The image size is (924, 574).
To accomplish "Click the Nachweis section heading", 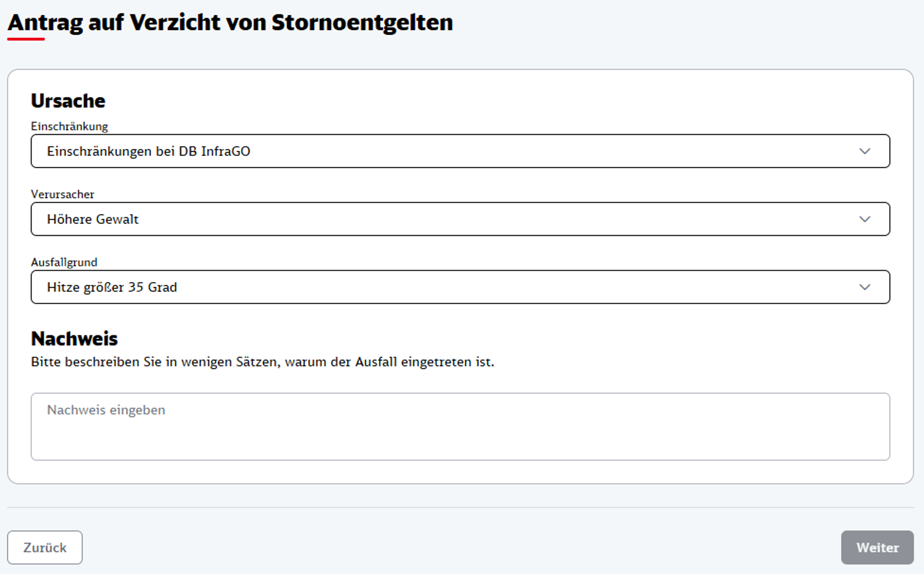I will [x=74, y=338].
